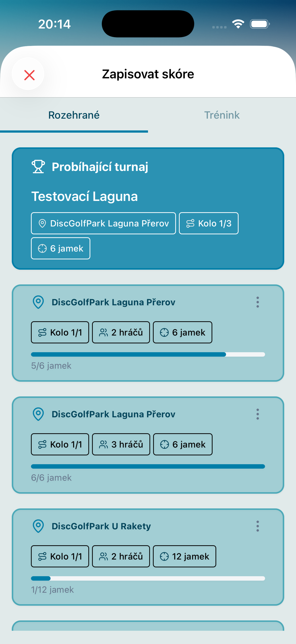296x644 pixels.
Task: Open the options menu on the U Rakety card
Action: coord(258,526)
